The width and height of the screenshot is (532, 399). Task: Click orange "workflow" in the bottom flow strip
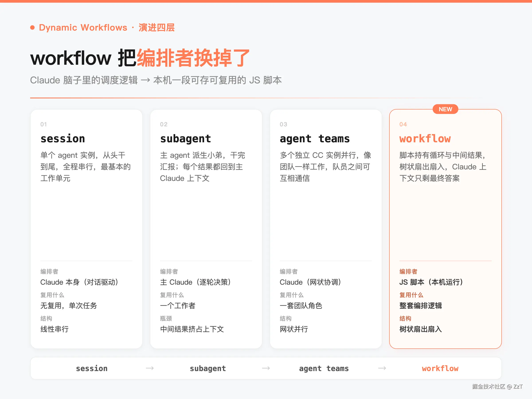click(x=440, y=368)
